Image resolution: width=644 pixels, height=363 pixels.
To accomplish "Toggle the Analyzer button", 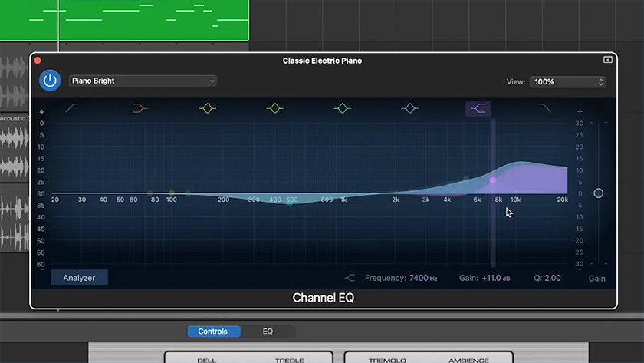I will pos(79,278).
